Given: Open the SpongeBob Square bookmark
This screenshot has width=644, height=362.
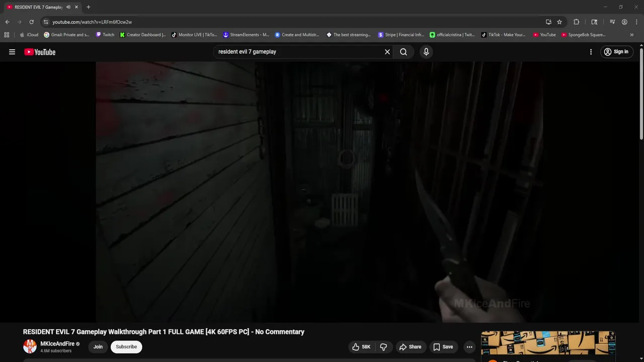Looking at the screenshot, I should tap(584, 35).
